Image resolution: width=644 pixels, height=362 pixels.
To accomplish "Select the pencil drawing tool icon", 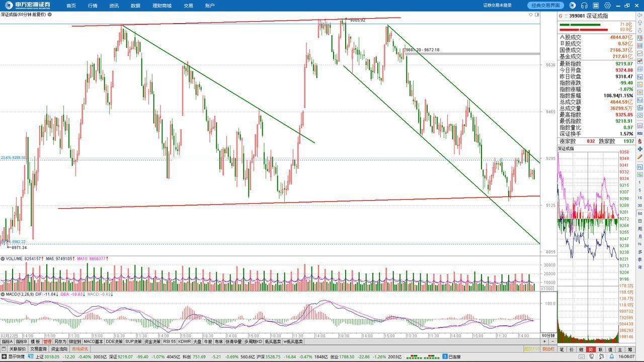I will [640, 157].
